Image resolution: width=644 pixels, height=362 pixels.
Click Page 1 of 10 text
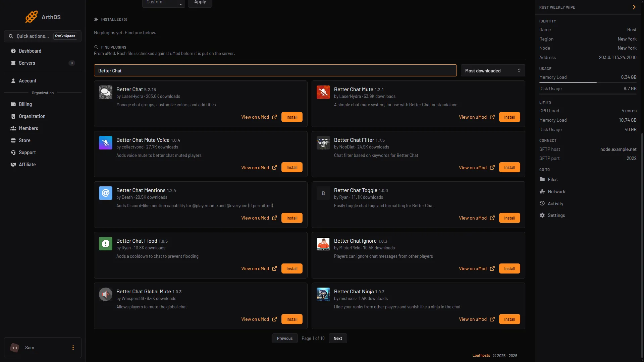point(313,338)
